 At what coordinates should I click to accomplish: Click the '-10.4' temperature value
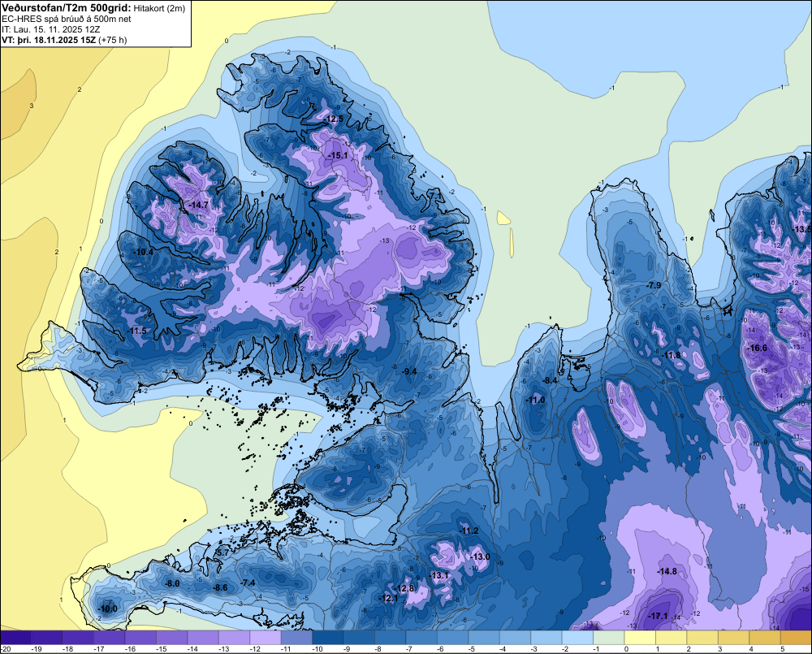[144, 252]
